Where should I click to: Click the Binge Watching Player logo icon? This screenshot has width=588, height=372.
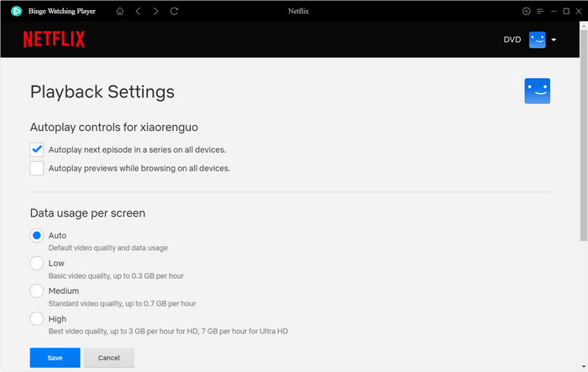(16, 11)
